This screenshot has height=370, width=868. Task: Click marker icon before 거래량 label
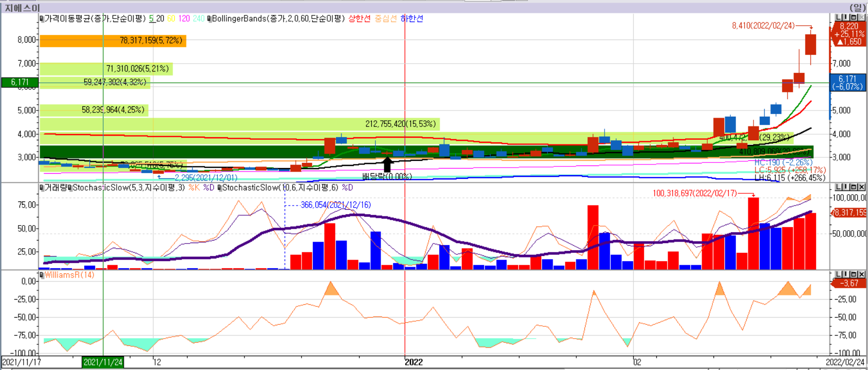(42, 188)
